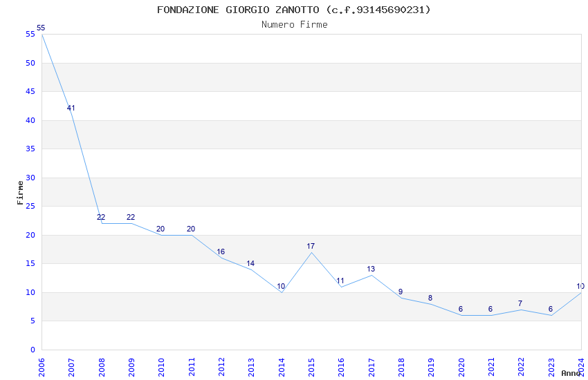588x380 pixels.
Task: Click the data label 11 at 2016
Action: (340, 281)
